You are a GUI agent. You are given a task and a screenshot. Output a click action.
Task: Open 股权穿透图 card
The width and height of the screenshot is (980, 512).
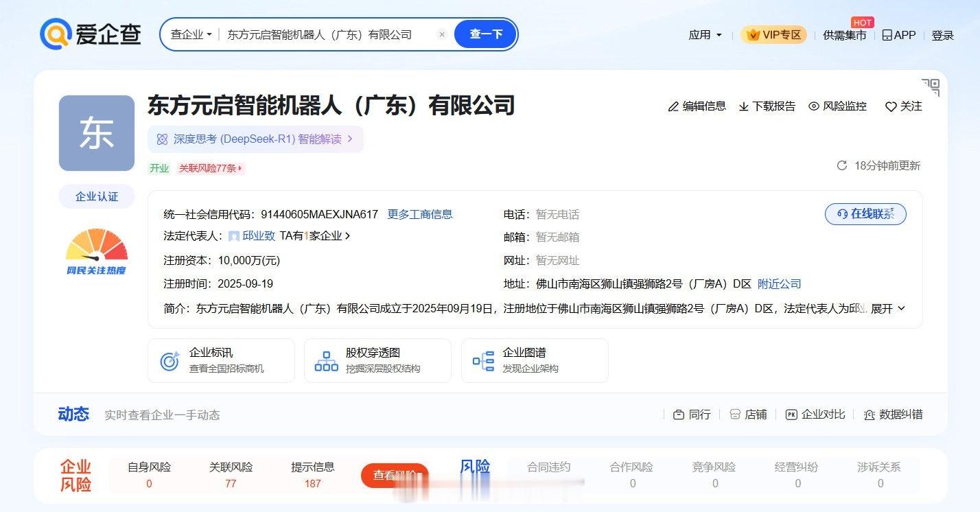377,360
